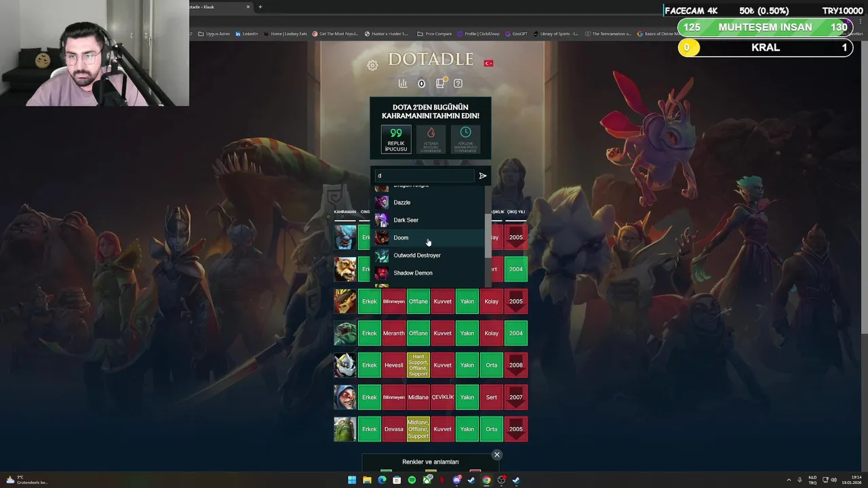Open the Price Compare bookmark folder

pos(435,33)
